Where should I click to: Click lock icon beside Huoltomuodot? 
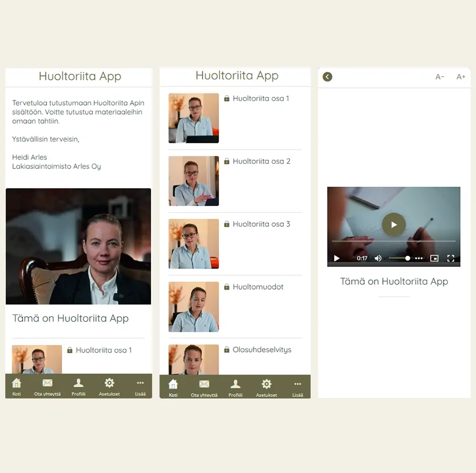click(x=227, y=286)
